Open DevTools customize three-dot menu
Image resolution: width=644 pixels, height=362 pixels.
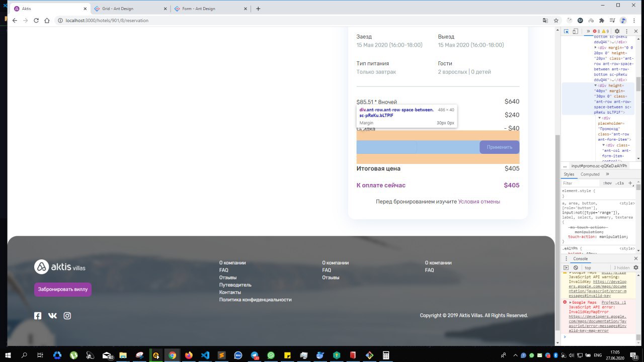[626, 31]
